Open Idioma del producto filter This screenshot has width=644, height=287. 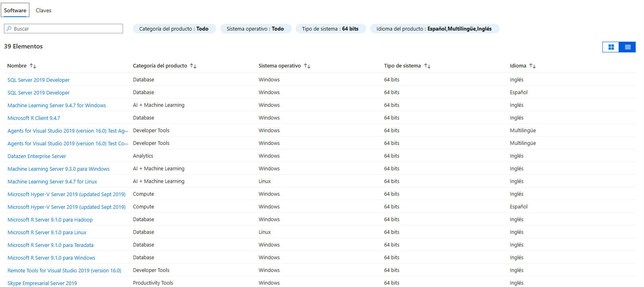tap(434, 29)
